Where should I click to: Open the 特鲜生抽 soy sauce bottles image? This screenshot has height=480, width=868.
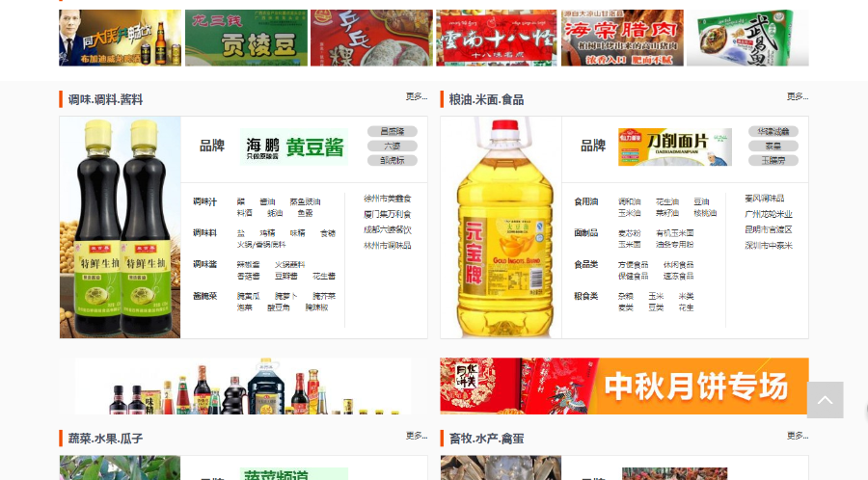point(121,227)
